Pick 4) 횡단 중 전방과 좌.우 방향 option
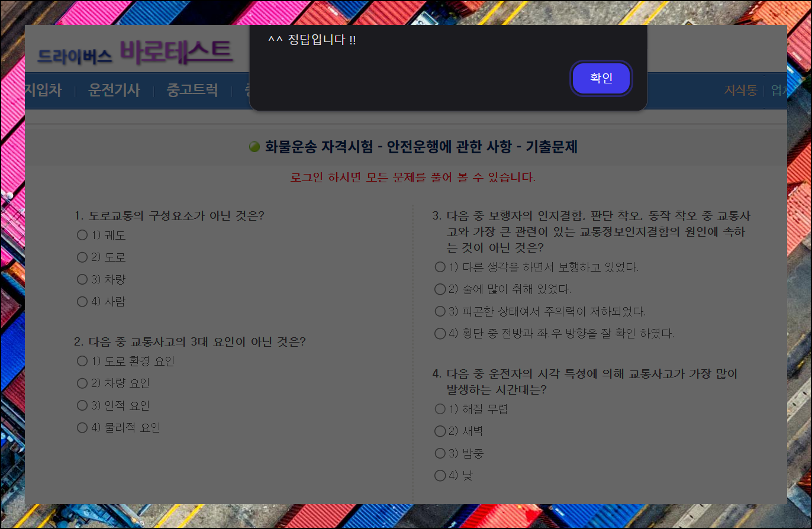 (440, 333)
